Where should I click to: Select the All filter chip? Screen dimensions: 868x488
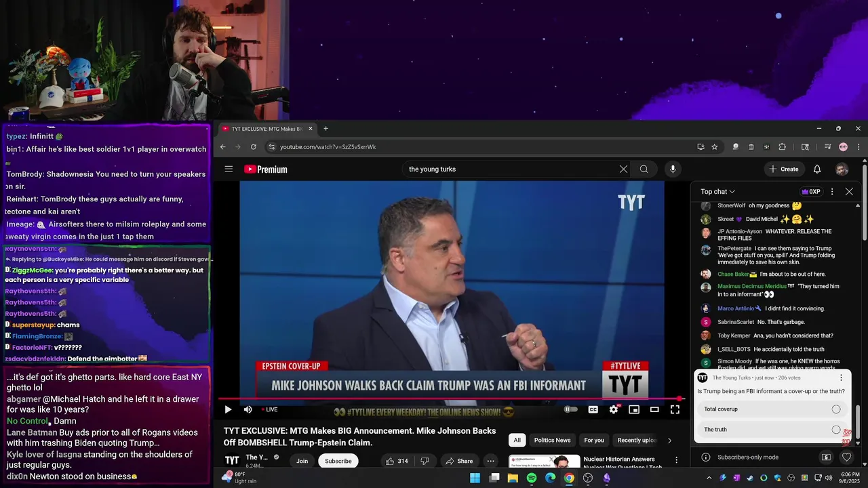point(517,440)
